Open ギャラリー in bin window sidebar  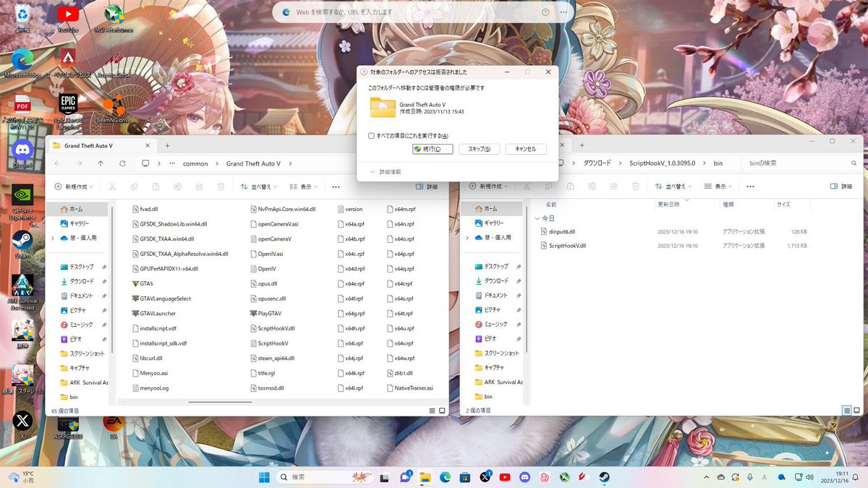pyautogui.click(x=492, y=223)
